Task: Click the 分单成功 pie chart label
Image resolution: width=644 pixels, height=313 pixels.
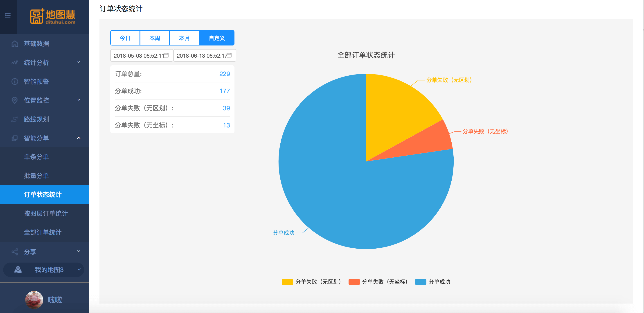Action: (x=284, y=233)
